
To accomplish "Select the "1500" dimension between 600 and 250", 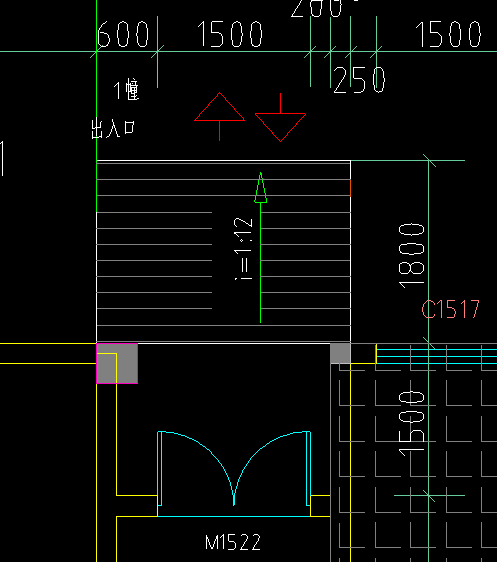I will coord(230,34).
